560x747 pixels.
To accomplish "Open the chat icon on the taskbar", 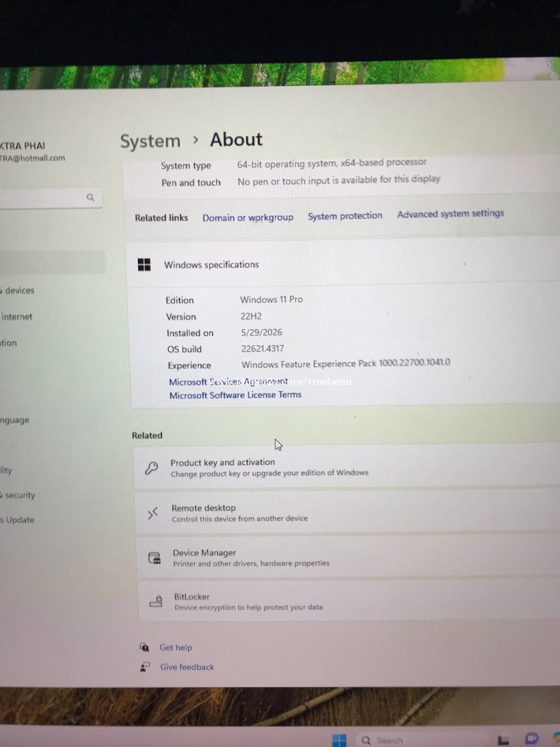I will pos(532,739).
